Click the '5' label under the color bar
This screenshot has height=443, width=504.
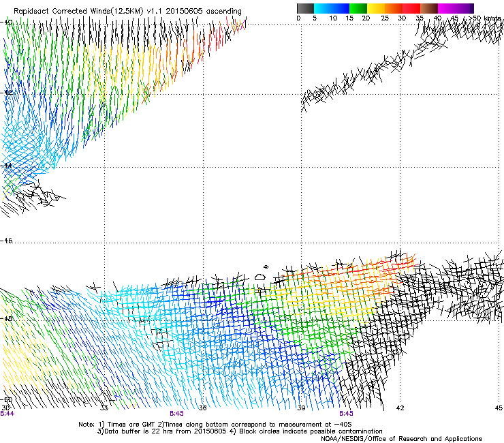pos(315,18)
